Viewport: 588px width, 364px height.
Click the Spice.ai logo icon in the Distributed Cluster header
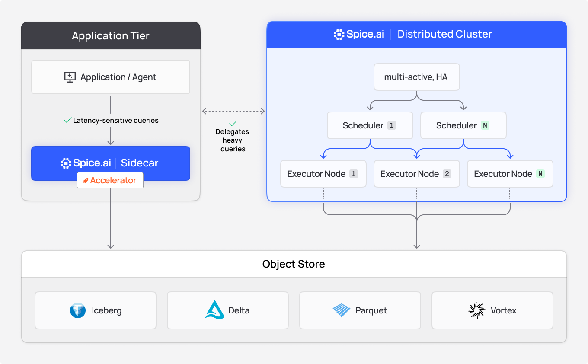click(x=339, y=35)
